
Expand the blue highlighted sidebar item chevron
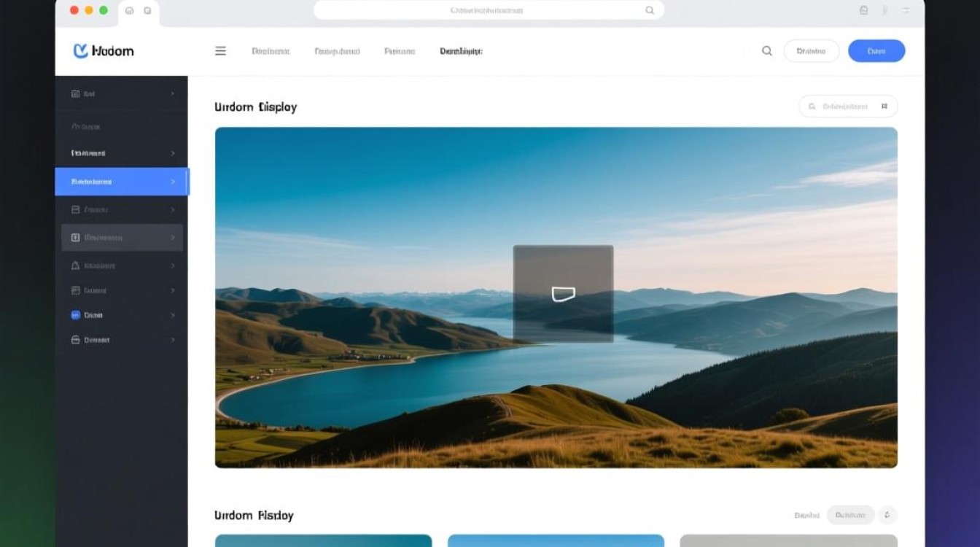tap(173, 182)
